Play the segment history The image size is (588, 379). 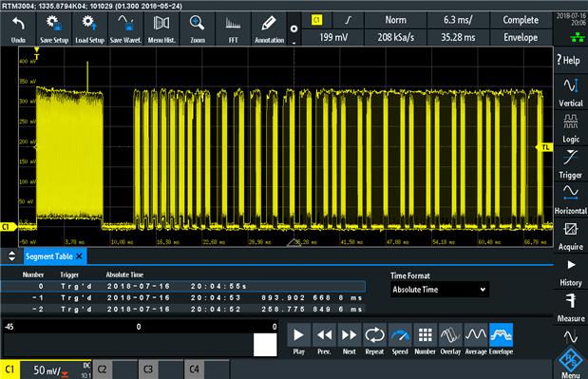click(x=298, y=340)
